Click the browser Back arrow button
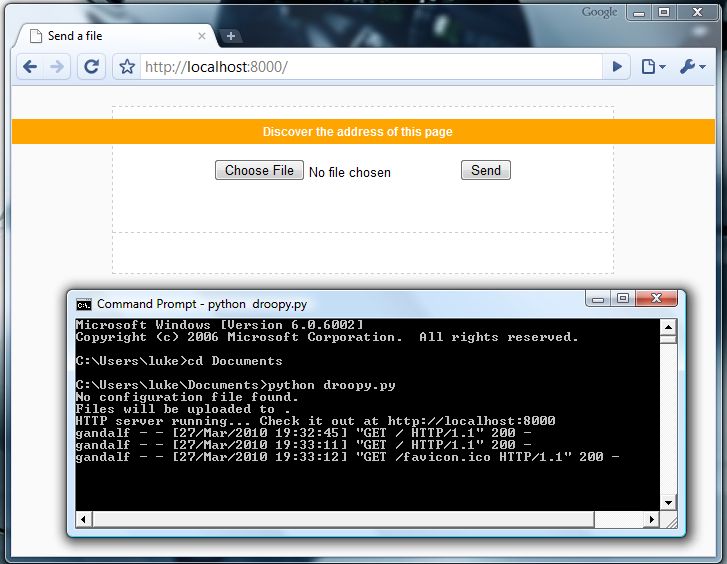This screenshot has width=727, height=564. [30, 67]
